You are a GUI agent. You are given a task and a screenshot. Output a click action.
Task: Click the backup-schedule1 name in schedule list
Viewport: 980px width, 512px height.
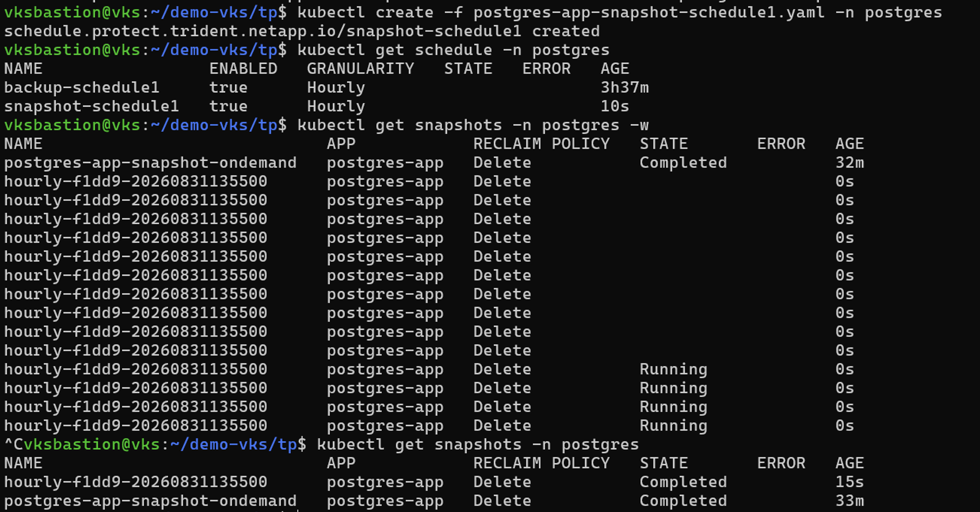[82, 87]
